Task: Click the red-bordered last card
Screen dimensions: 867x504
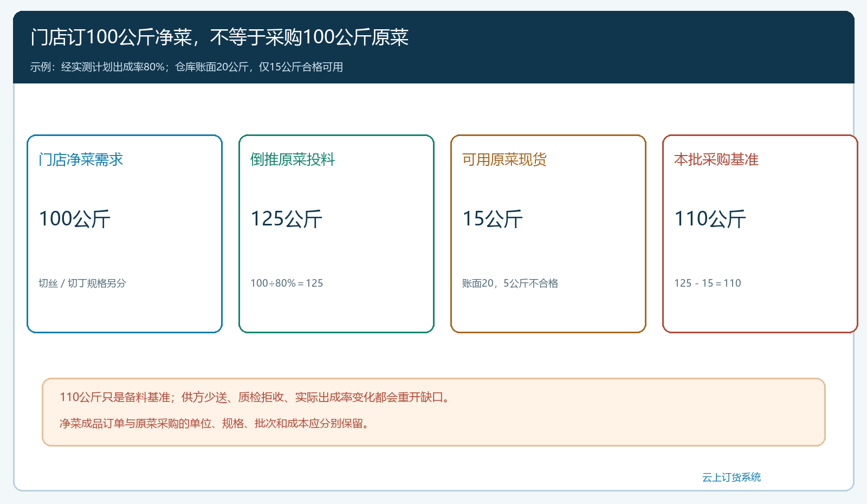Action: 760,234
